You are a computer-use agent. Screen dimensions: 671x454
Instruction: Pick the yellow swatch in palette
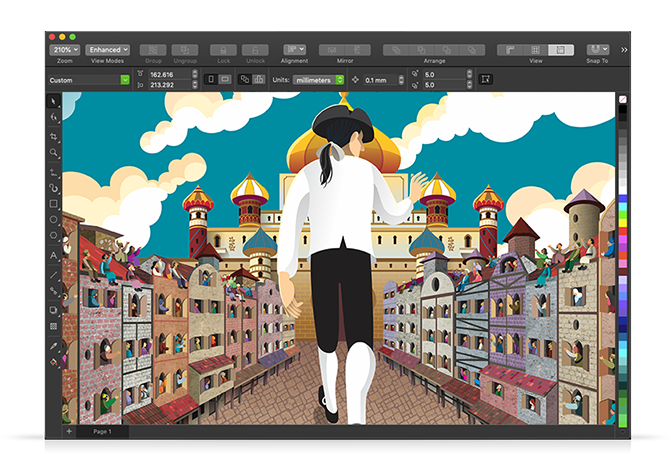623,223
